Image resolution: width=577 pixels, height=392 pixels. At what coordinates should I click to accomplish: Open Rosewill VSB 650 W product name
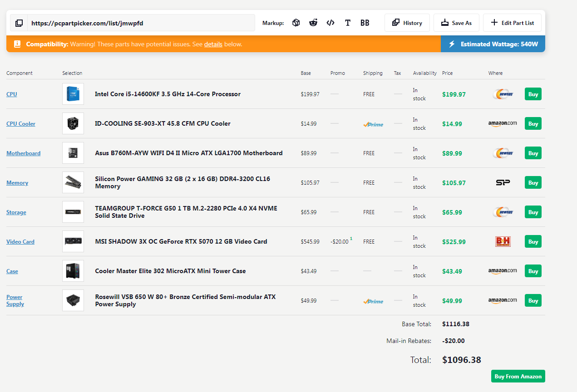[185, 300]
